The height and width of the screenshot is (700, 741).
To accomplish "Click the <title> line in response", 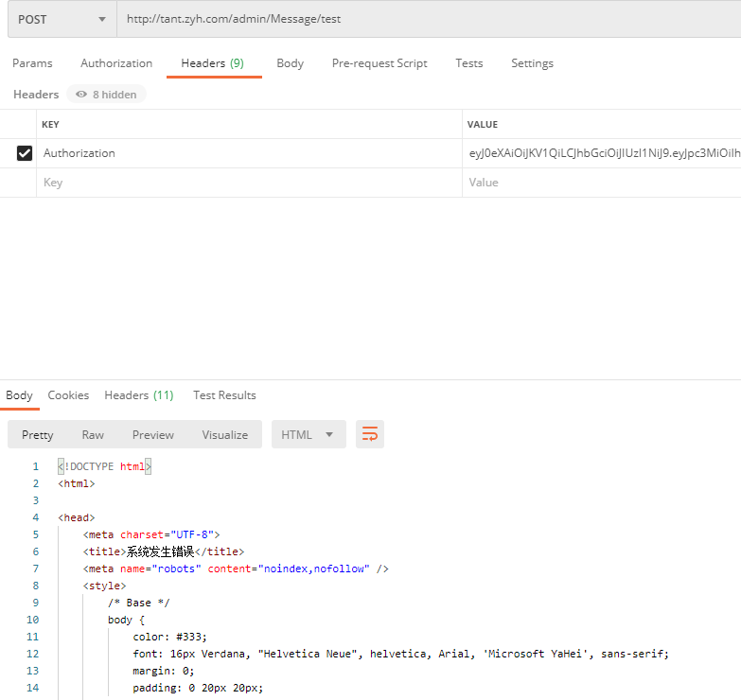I will [x=164, y=551].
